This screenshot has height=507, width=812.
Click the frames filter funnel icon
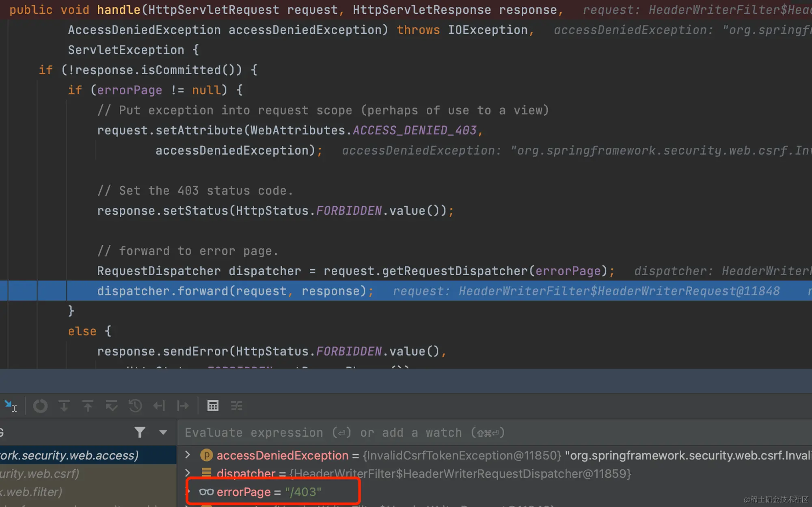(x=140, y=432)
